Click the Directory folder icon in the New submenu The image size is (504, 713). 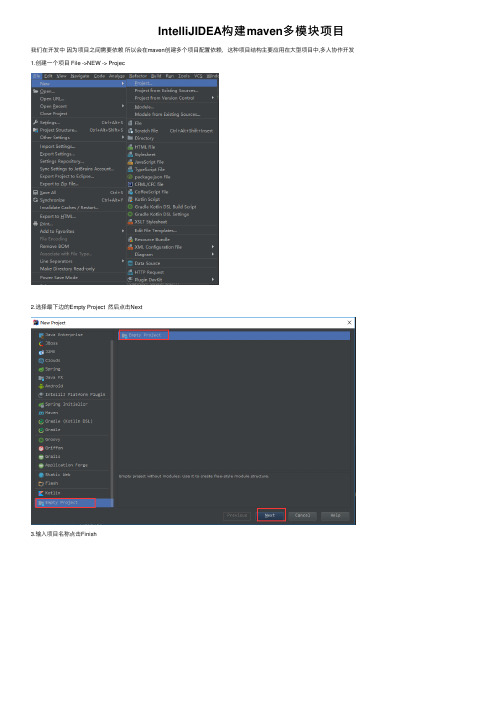(x=130, y=138)
